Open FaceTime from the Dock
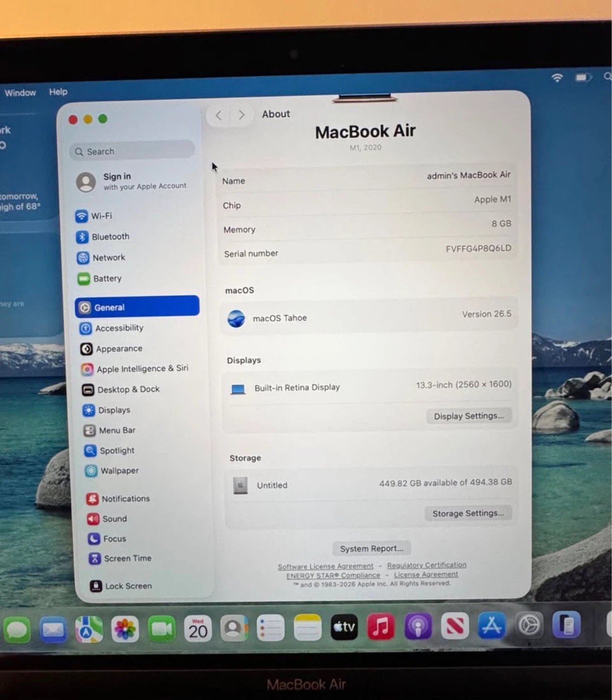 [x=161, y=629]
